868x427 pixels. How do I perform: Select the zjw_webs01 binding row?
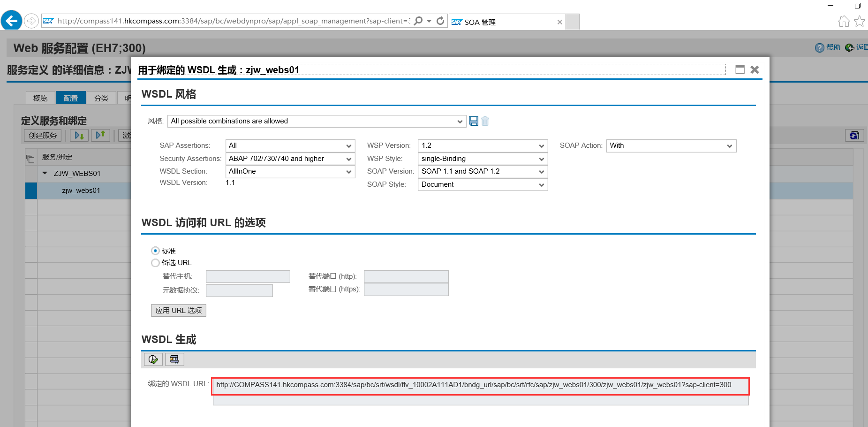[x=81, y=191]
